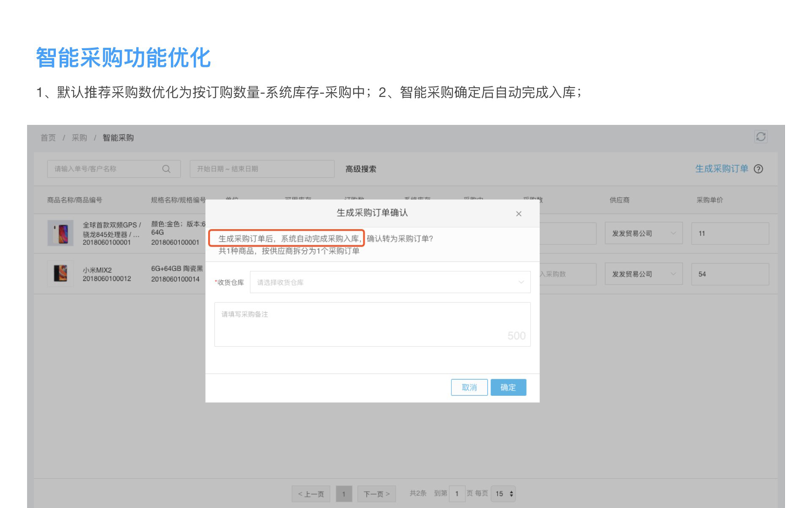Click the 取消 button
The width and height of the screenshot is (812, 508).
click(469, 387)
